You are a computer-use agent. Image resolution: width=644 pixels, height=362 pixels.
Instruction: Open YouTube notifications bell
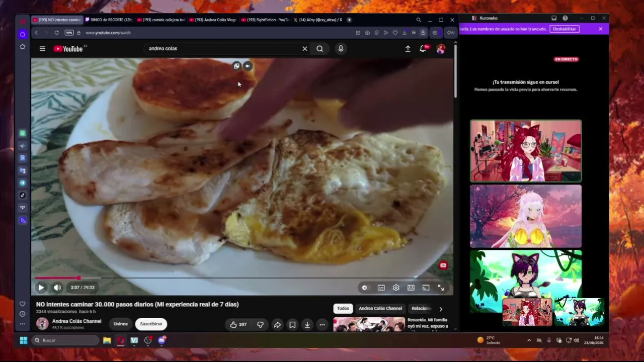coord(423,49)
